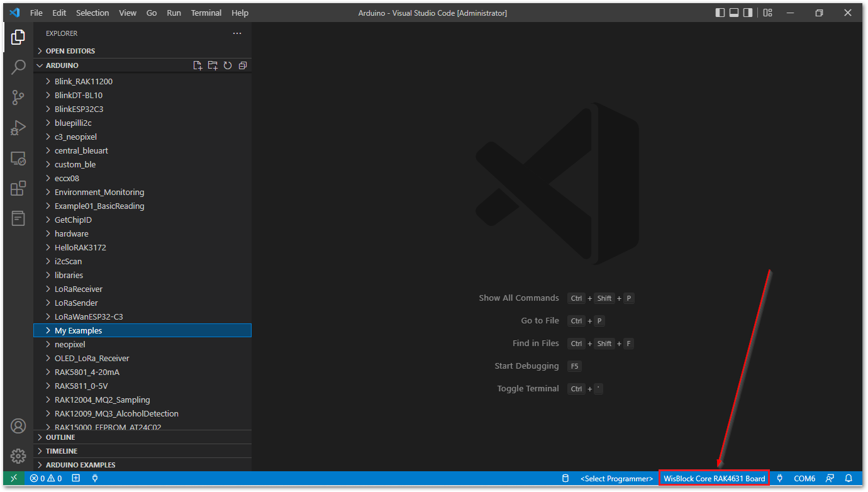Expand the TIMELINE section
868x492 pixels.
[142, 451]
